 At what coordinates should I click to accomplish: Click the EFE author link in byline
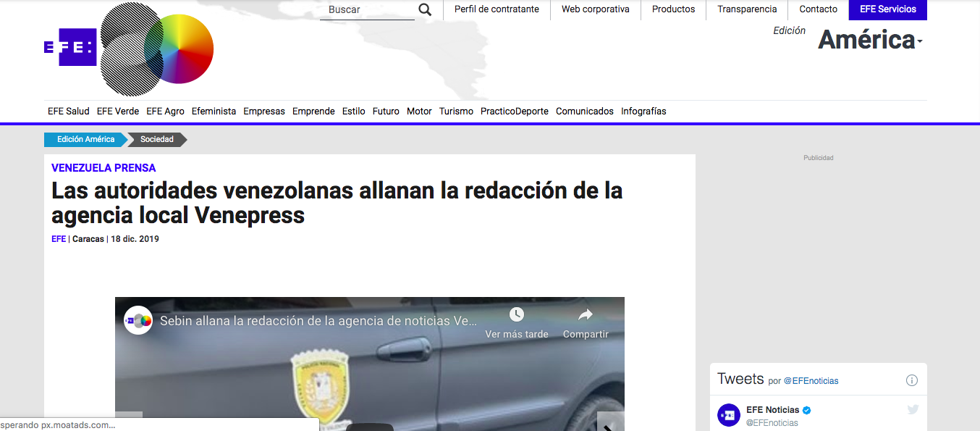point(59,239)
